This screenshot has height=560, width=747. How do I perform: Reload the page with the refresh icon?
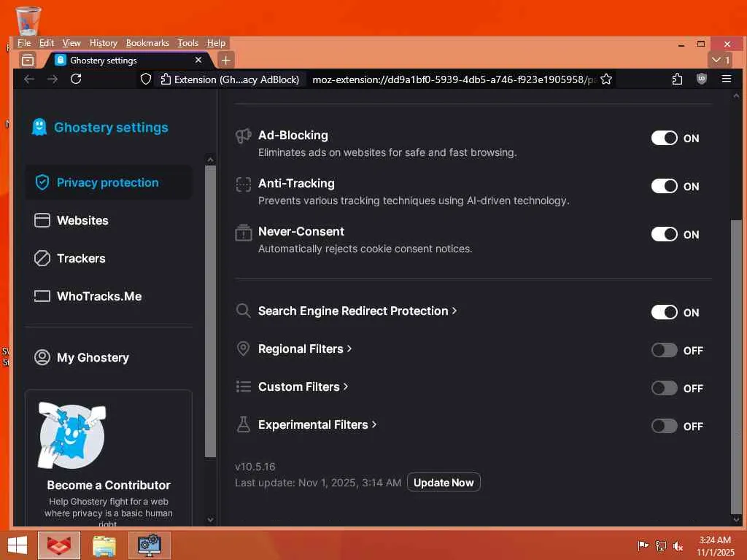pyautogui.click(x=76, y=79)
